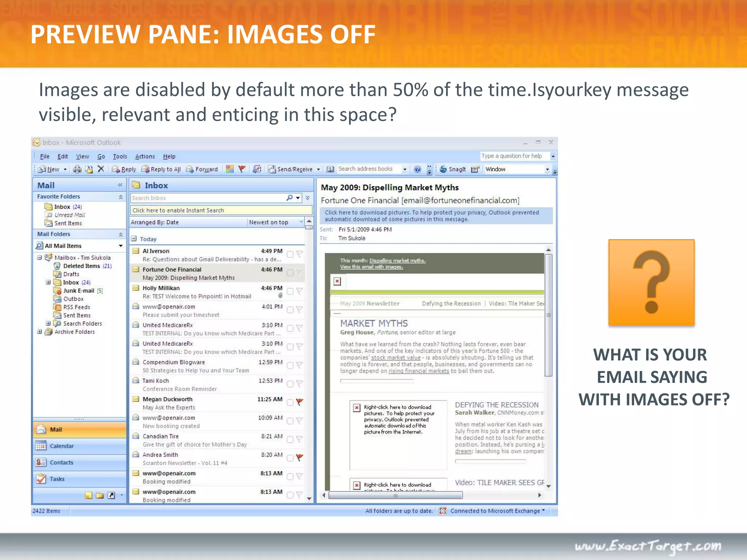747x560 pixels.
Task: Open the Move to Folder icon
Action: pyautogui.click(x=89, y=169)
